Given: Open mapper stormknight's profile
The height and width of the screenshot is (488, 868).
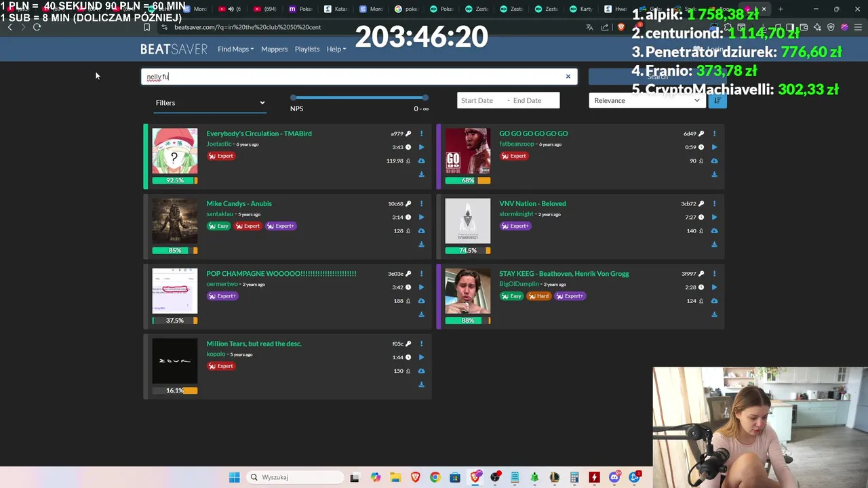Looking at the screenshot, I should [516, 214].
